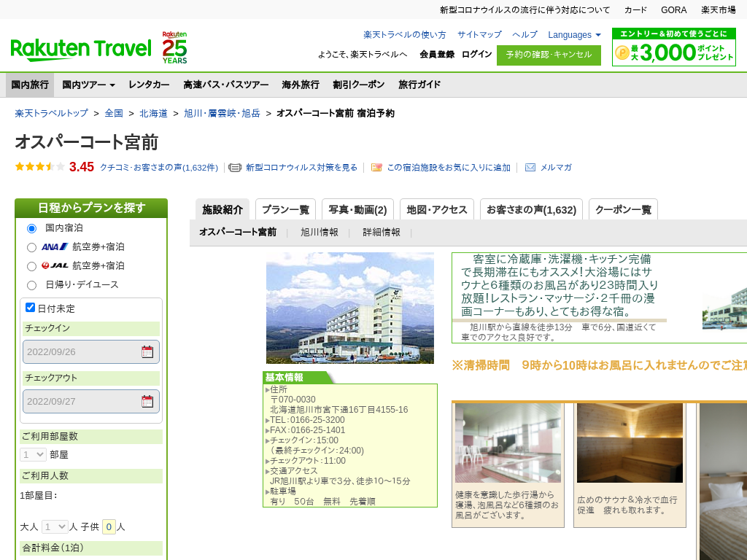Open 高速バス・バスツアー navigation item

pos(226,85)
